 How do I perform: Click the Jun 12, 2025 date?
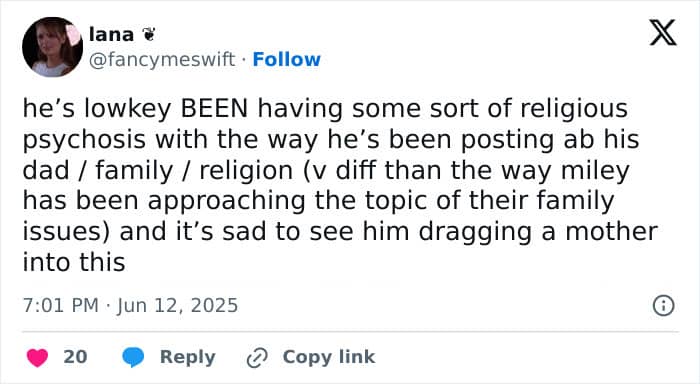[x=177, y=306]
